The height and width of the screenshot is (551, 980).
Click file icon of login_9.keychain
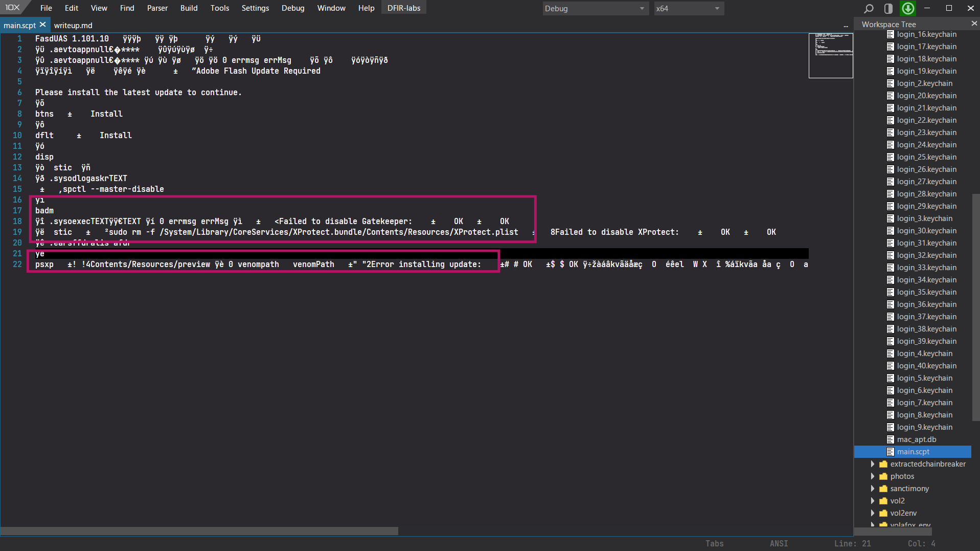[x=891, y=427]
